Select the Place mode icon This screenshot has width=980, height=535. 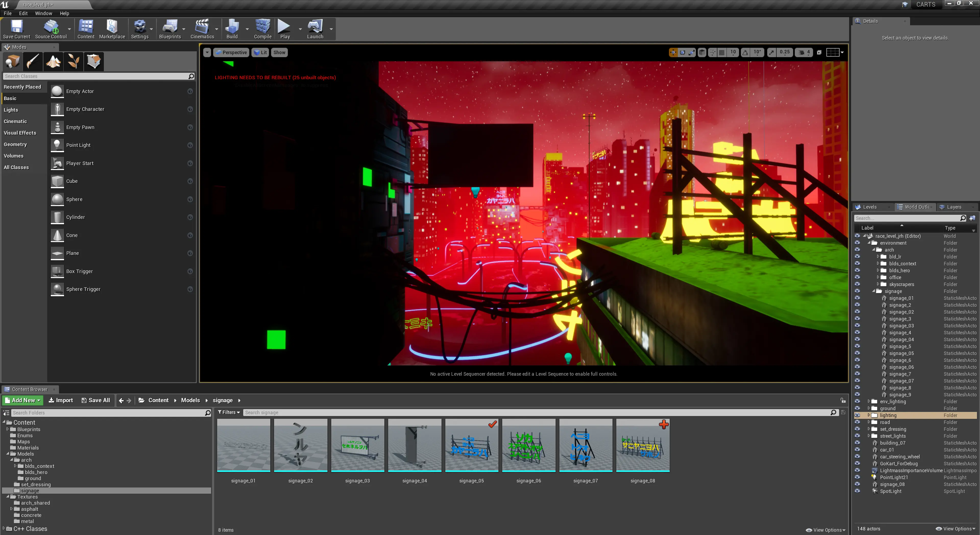(x=13, y=61)
